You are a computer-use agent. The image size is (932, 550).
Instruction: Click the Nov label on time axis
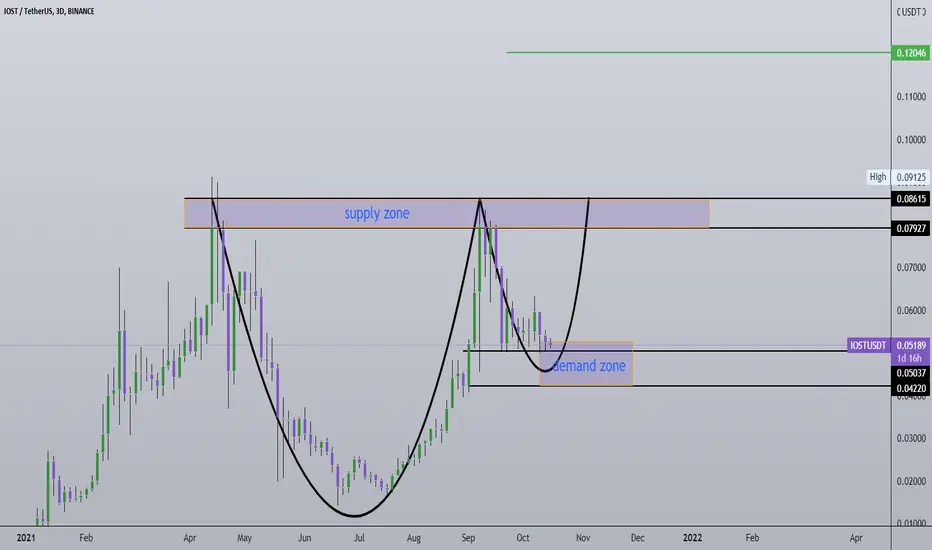583,538
